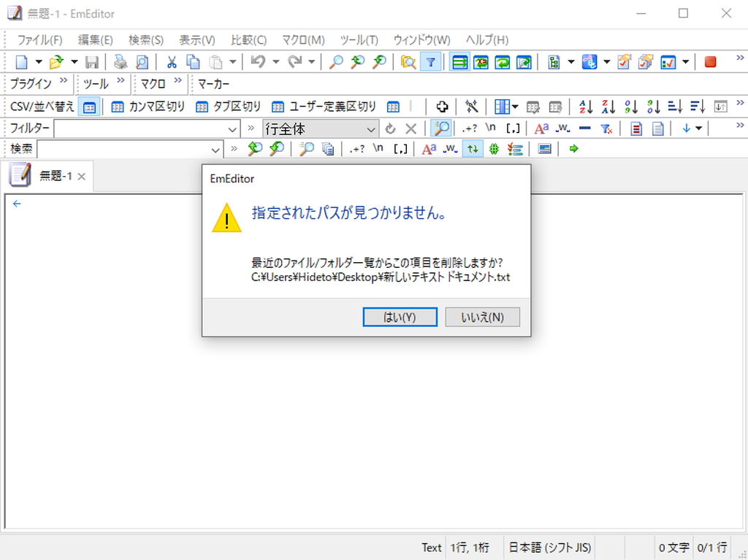Click the 検索 text input field

click(x=130, y=149)
